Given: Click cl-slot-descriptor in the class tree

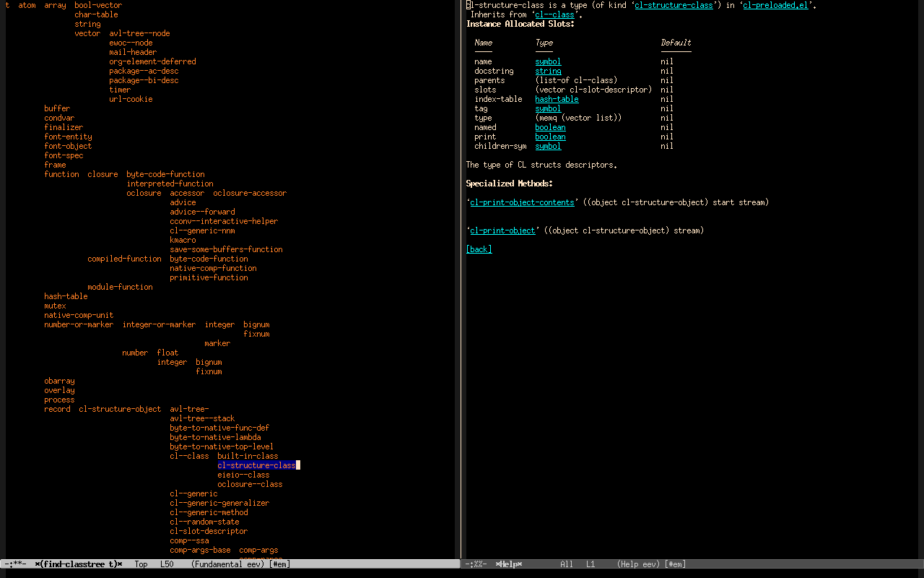Looking at the screenshot, I should click(x=209, y=531).
